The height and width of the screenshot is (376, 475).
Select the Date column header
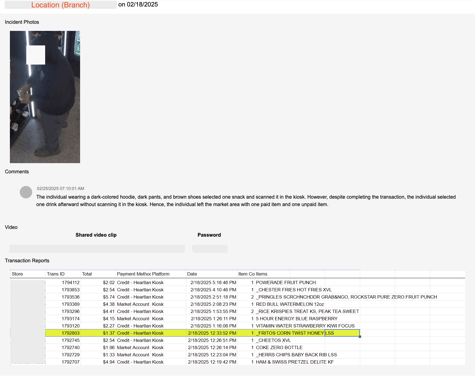pos(192,274)
